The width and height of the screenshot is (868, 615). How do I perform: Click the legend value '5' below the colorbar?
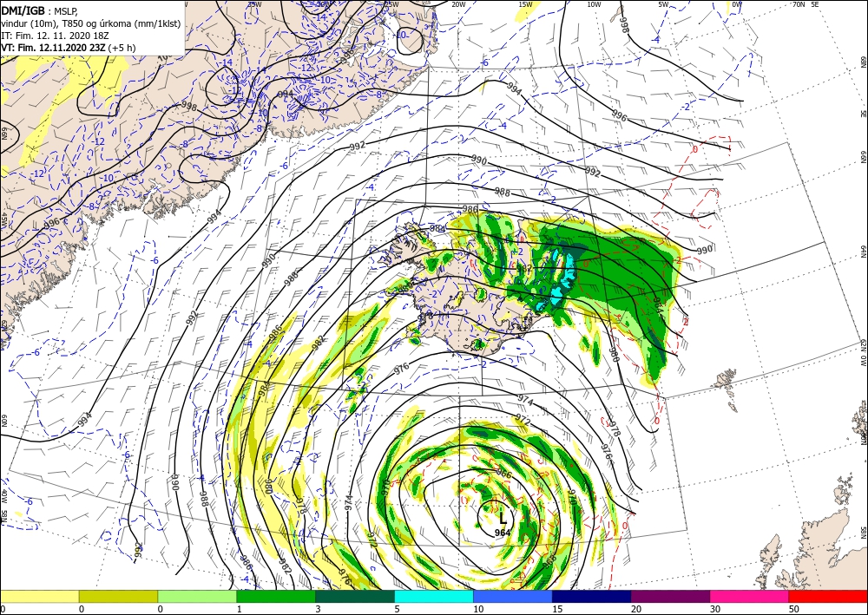(397, 609)
